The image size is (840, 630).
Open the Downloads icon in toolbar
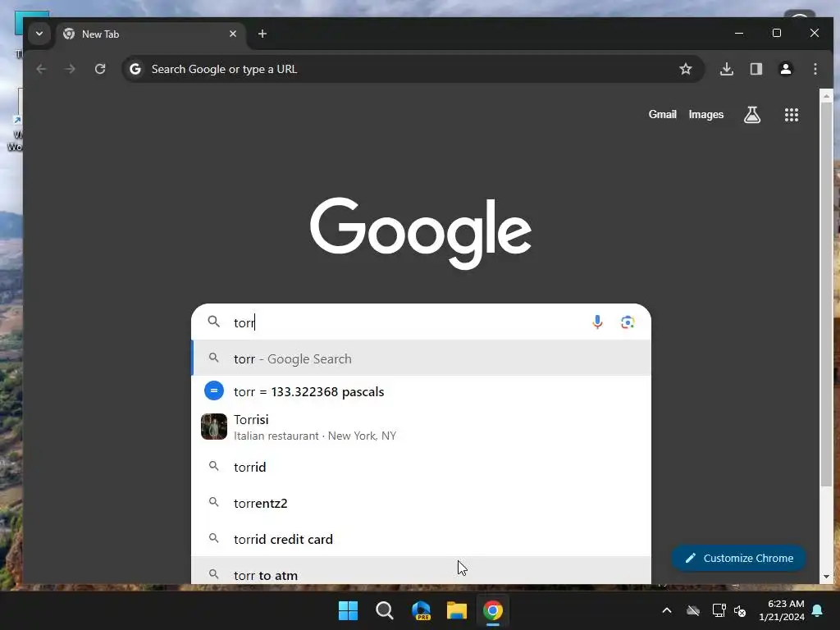coord(727,69)
